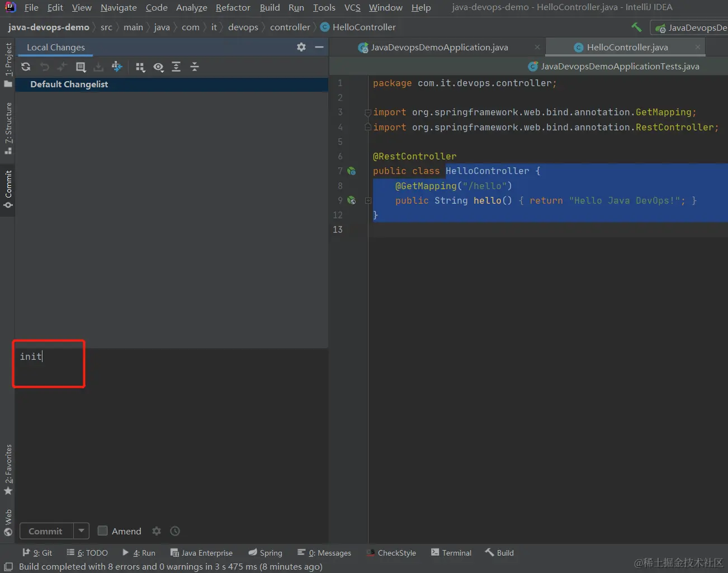Open Local Changes panel gear settings
This screenshot has height=573, width=728.
[x=301, y=47]
